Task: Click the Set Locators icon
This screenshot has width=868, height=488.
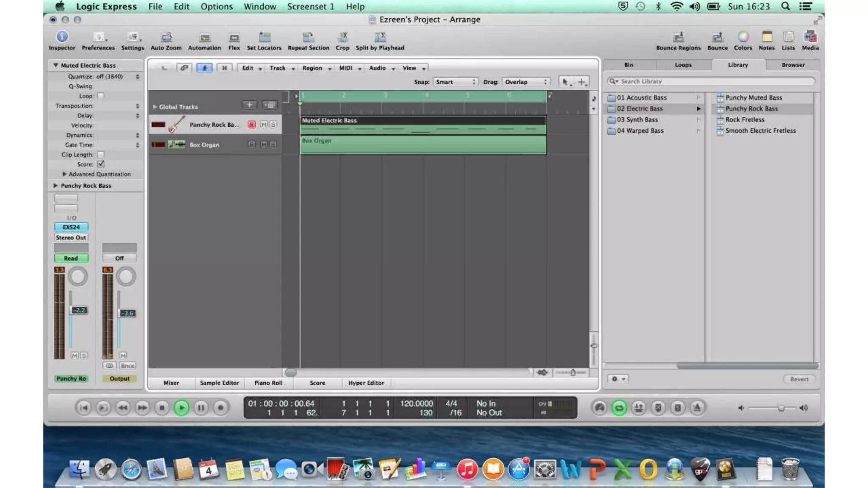Action: pos(264,37)
